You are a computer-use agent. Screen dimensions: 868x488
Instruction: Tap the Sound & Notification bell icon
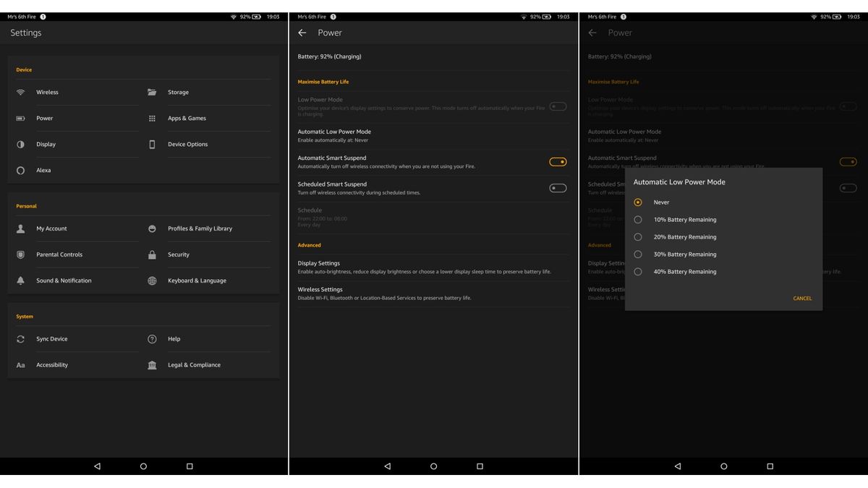click(20, 281)
